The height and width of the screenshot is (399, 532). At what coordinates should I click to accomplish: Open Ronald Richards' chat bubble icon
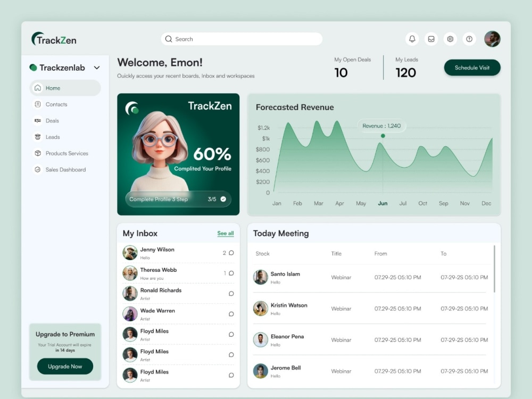[231, 294]
